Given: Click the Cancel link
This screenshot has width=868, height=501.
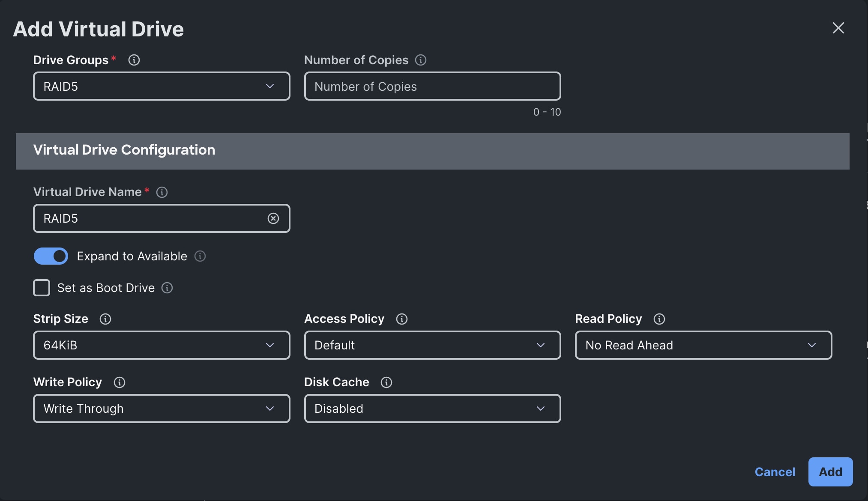Looking at the screenshot, I should 774,471.
